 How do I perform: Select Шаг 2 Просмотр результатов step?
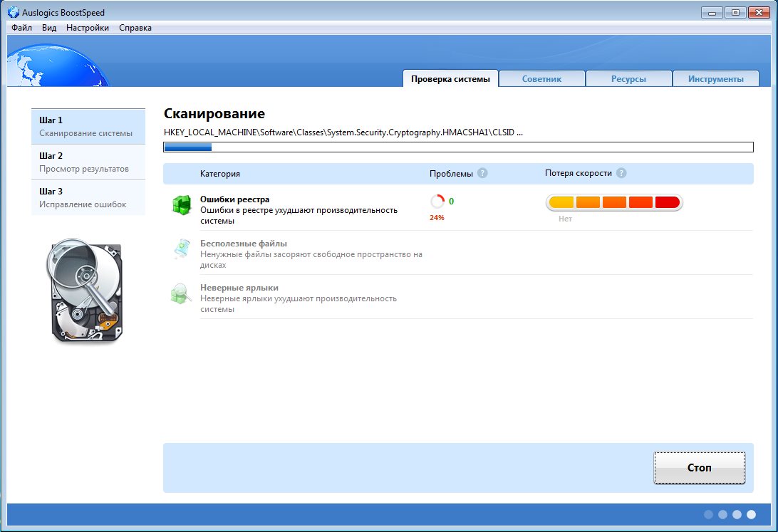click(88, 162)
